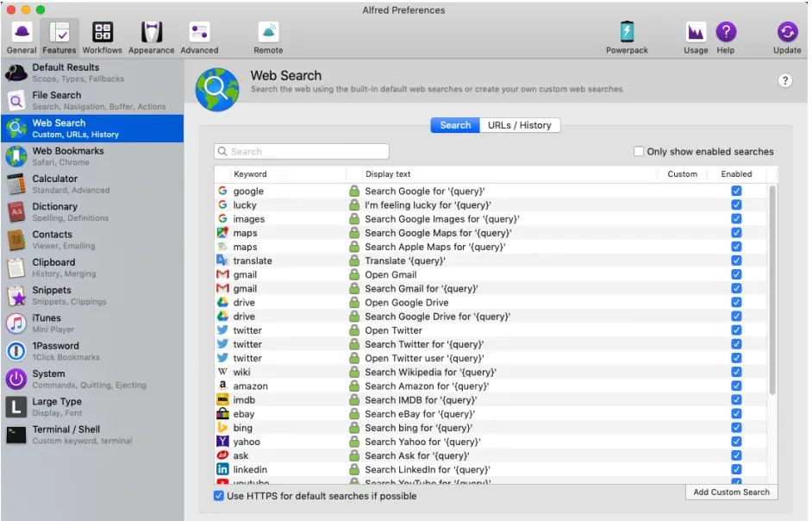Click the web search list scrollbar

(x=772, y=291)
